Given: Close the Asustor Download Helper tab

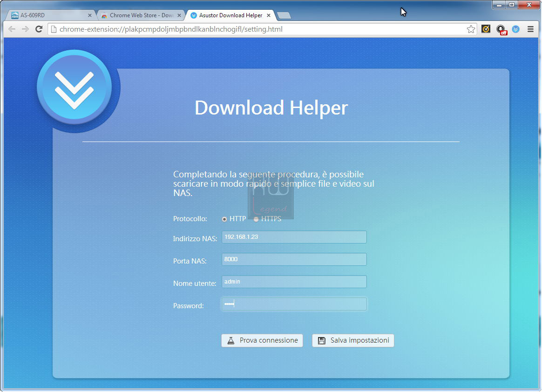Looking at the screenshot, I should coord(269,15).
